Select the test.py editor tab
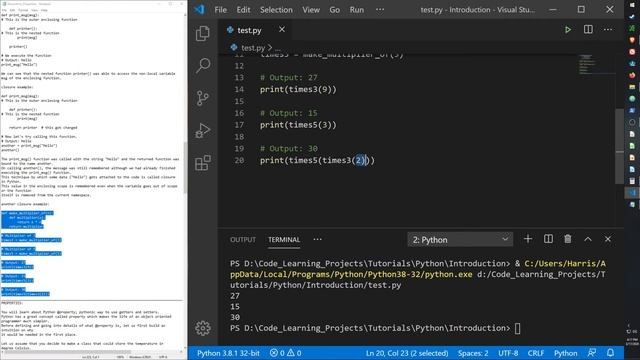 pos(249,30)
